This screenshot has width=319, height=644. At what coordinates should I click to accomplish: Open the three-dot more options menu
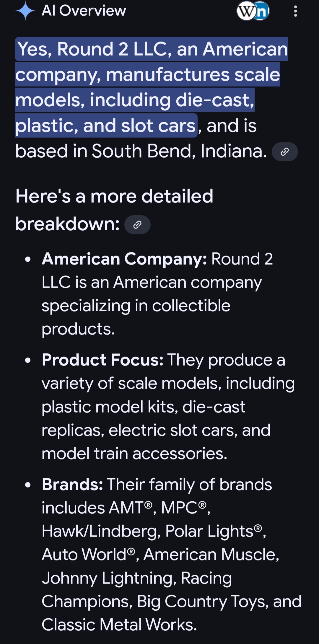295,11
